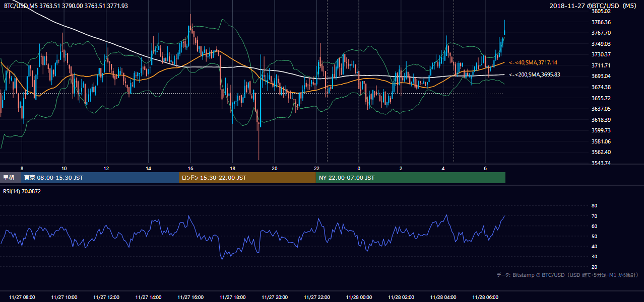Select the 40 SMA 3717.14 label
Viewport: 644px width, 302px height.
pyautogui.click(x=533, y=62)
